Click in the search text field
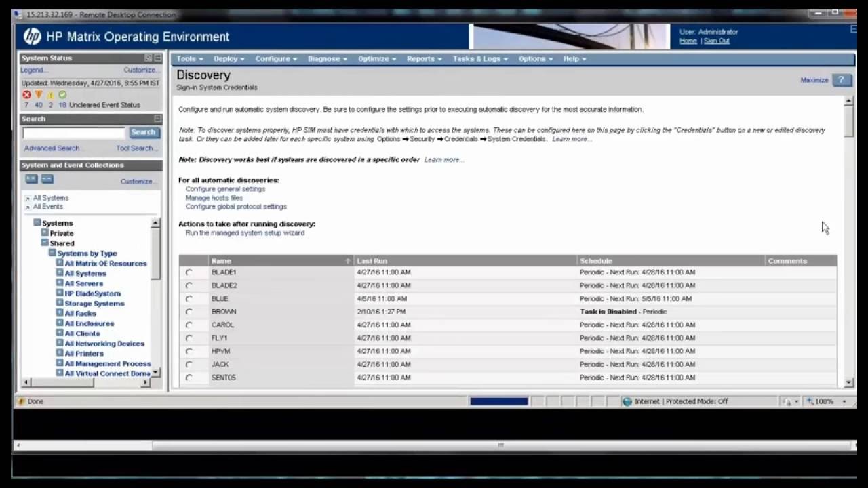This screenshot has height=488, width=868. point(74,133)
